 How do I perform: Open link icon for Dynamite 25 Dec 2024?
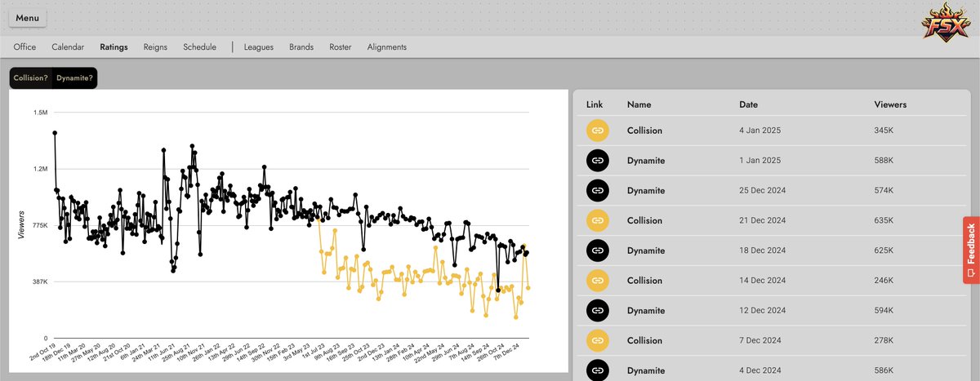[x=597, y=190]
